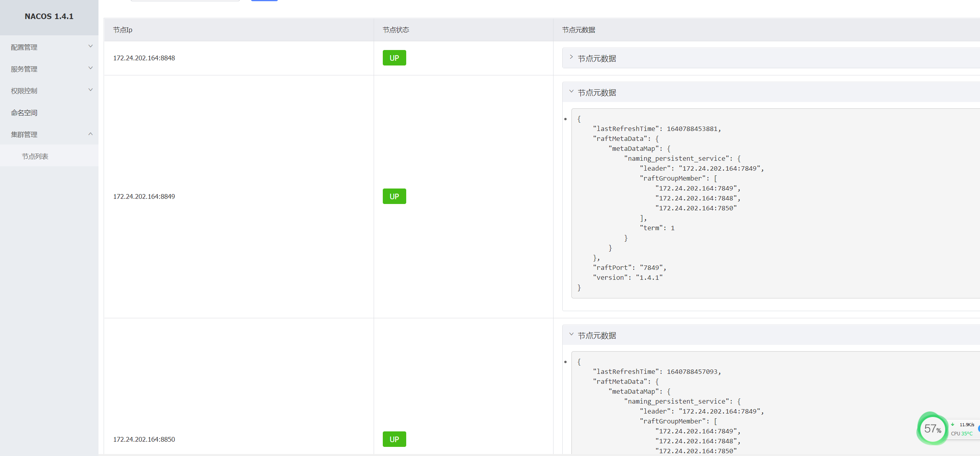Click the 57% memory usage widget
980x456 pixels.
coord(932,429)
